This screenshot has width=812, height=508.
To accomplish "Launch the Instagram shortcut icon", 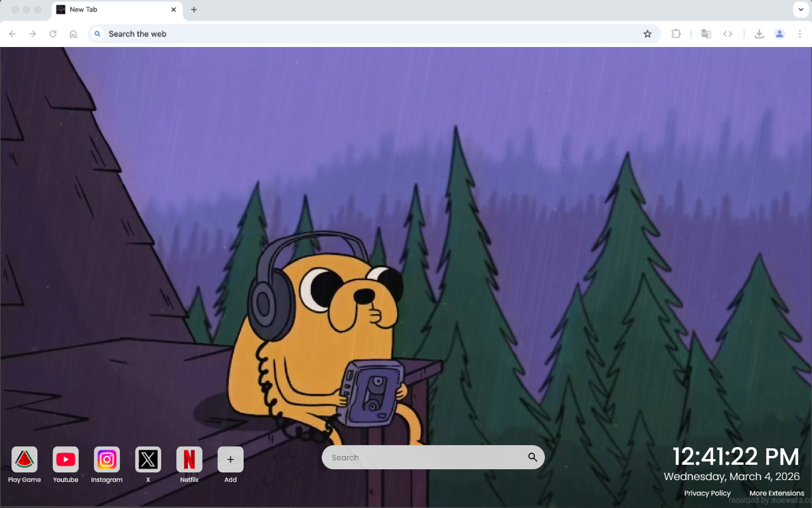I will 107,459.
